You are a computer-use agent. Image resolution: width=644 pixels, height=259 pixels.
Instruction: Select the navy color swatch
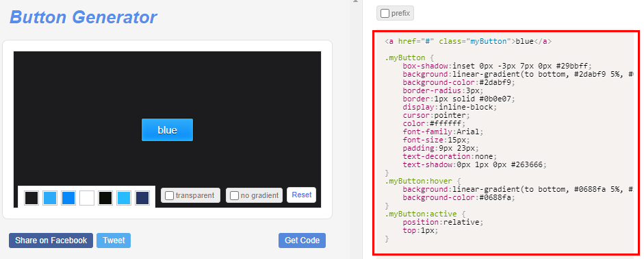coord(142,198)
